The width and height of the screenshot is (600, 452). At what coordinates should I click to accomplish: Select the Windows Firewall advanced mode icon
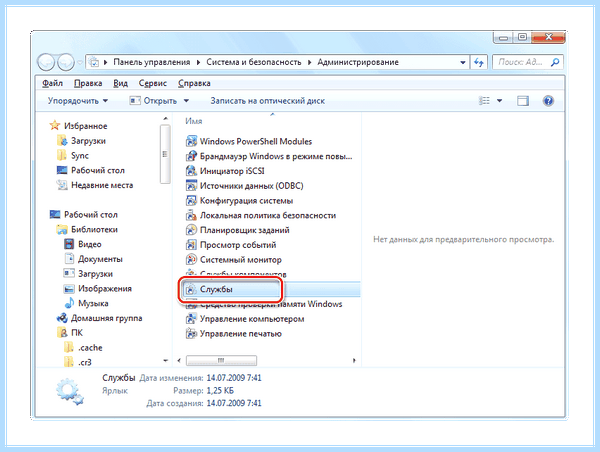coord(191,156)
